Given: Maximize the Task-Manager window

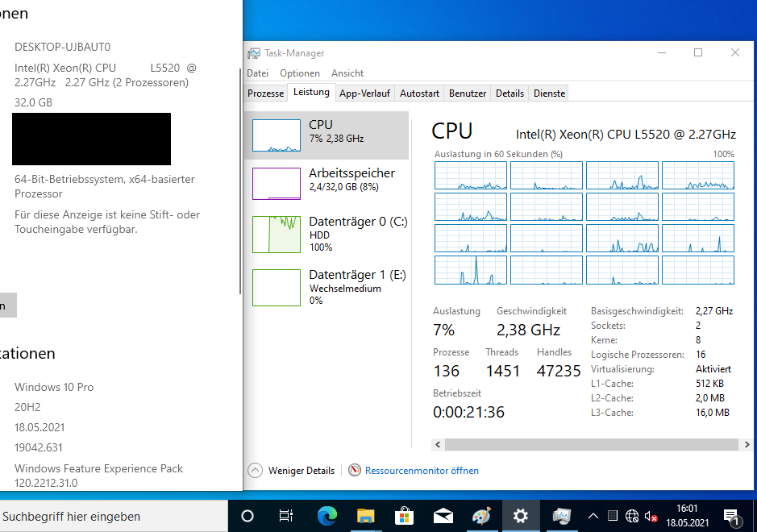Looking at the screenshot, I should click(698, 52).
